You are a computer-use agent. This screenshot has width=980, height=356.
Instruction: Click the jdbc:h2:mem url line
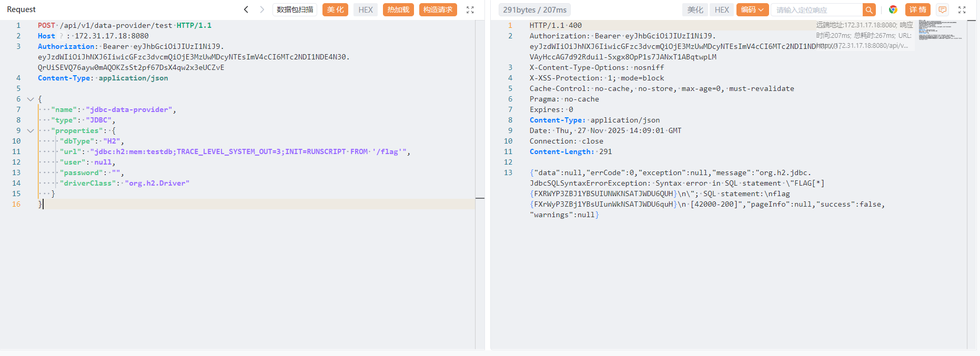click(x=235, y=151)
